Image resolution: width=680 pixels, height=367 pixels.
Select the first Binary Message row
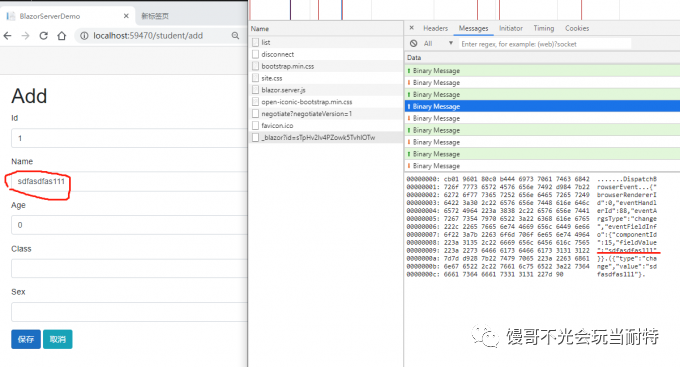click(x=542, y=70)
